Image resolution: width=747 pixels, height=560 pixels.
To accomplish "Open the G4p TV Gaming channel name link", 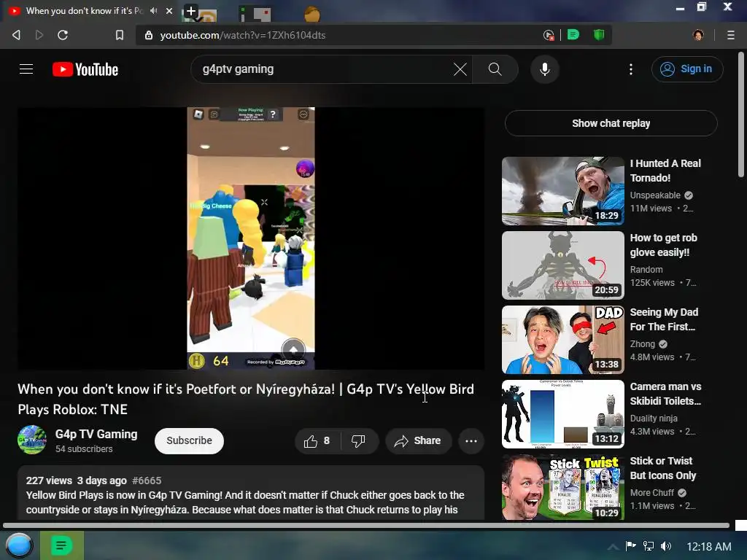I will pyautogui.click(x=96, y=435).
